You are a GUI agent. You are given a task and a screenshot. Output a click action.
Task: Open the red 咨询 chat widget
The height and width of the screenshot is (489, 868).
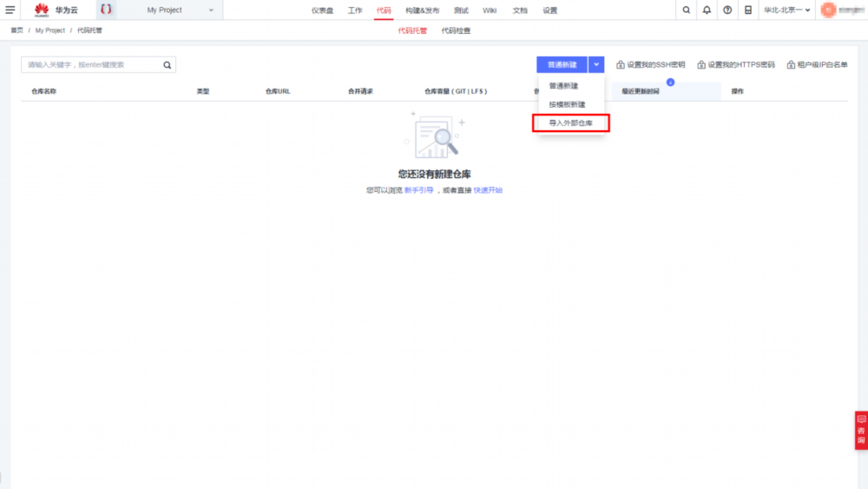click(x=861, y=430)
